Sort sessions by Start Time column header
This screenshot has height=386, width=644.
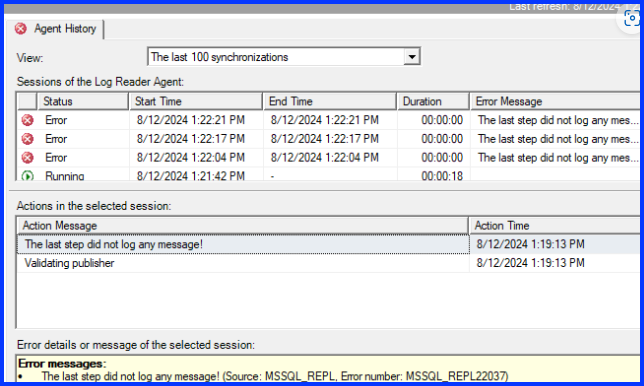click(196, 101)
